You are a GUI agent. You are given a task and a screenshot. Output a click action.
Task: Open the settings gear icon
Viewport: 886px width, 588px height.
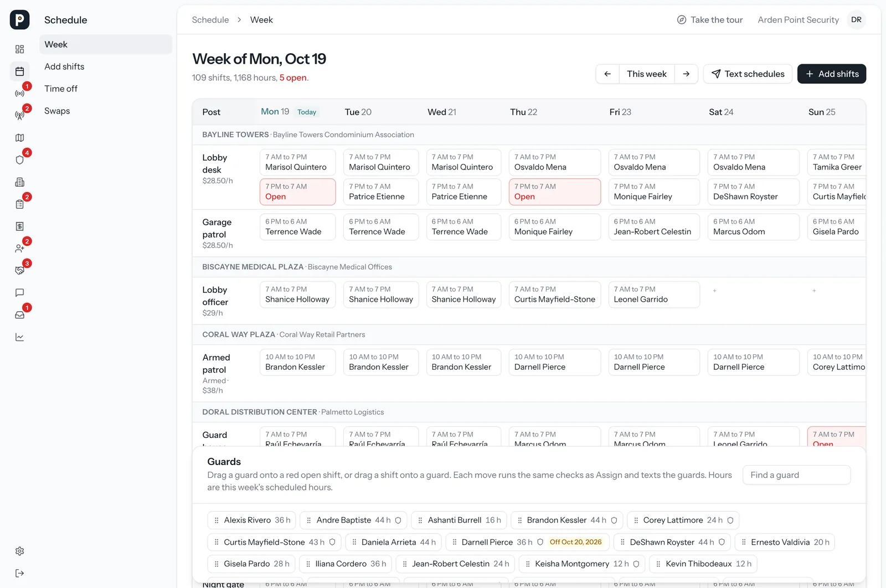tap(20, 551)
